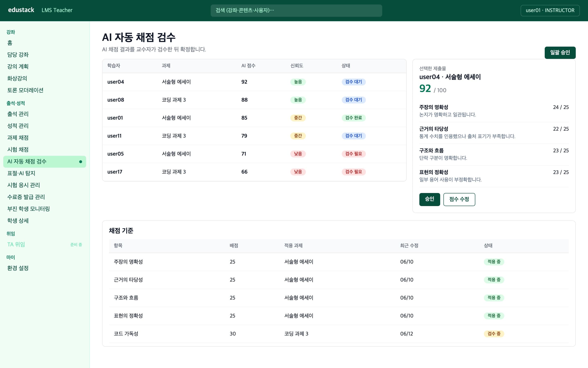Image resolution: width=588 pixels, height=368 pixels.
Task: Open 출석 관리 sidebar item
Action: pyautogui.click(x=45, y=114)
